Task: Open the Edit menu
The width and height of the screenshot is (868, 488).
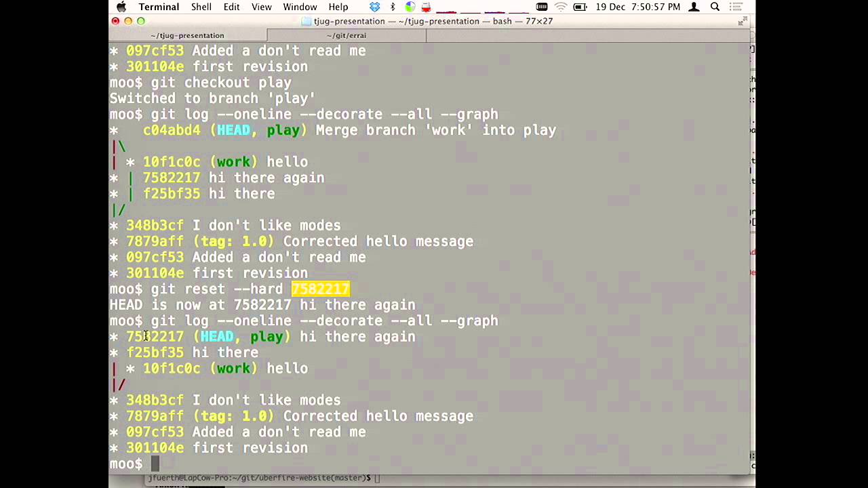Action: point(231,7)
